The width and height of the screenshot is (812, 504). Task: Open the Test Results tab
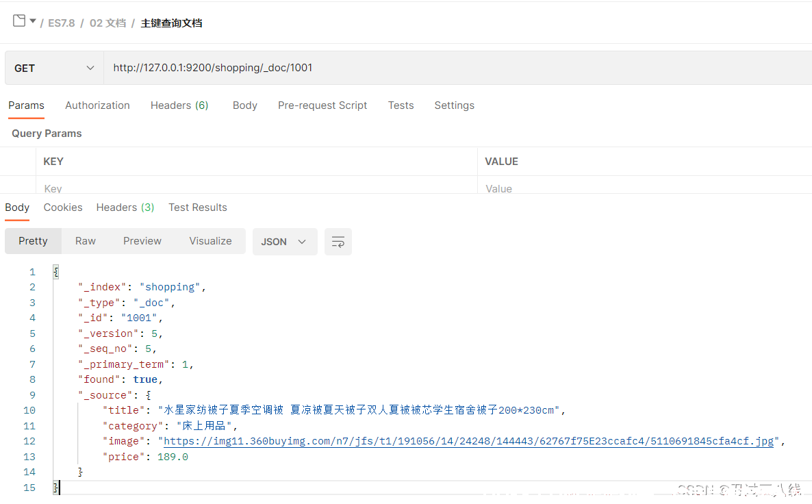pyautogui.click(x=198, y=207)
